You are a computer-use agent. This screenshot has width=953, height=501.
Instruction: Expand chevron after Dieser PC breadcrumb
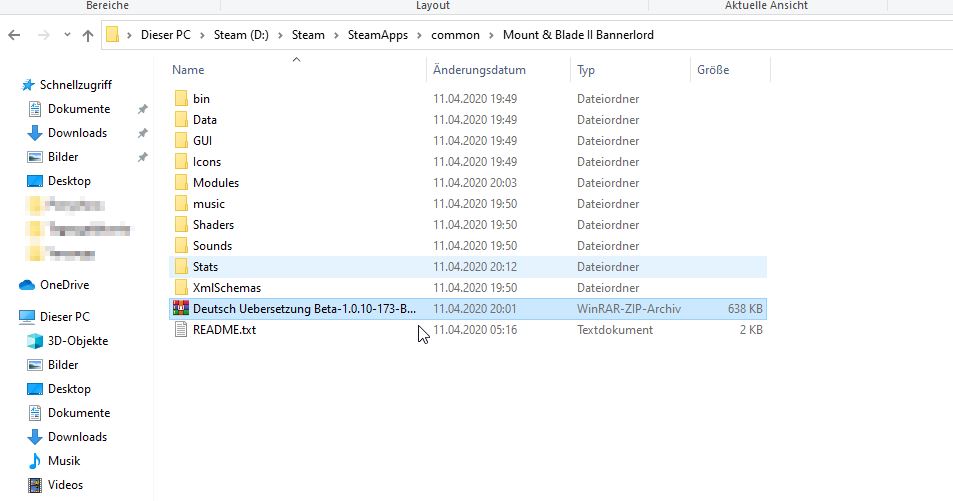(202, 35)
